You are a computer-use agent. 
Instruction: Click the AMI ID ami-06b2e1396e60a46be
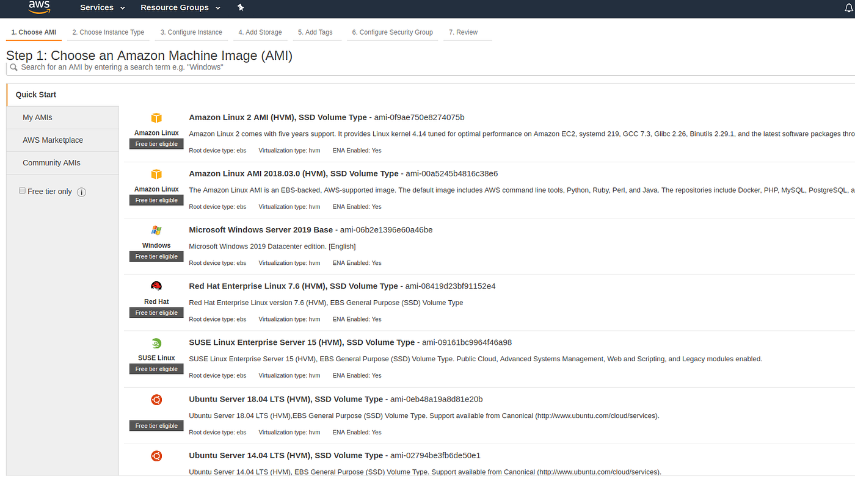point(387,229)
